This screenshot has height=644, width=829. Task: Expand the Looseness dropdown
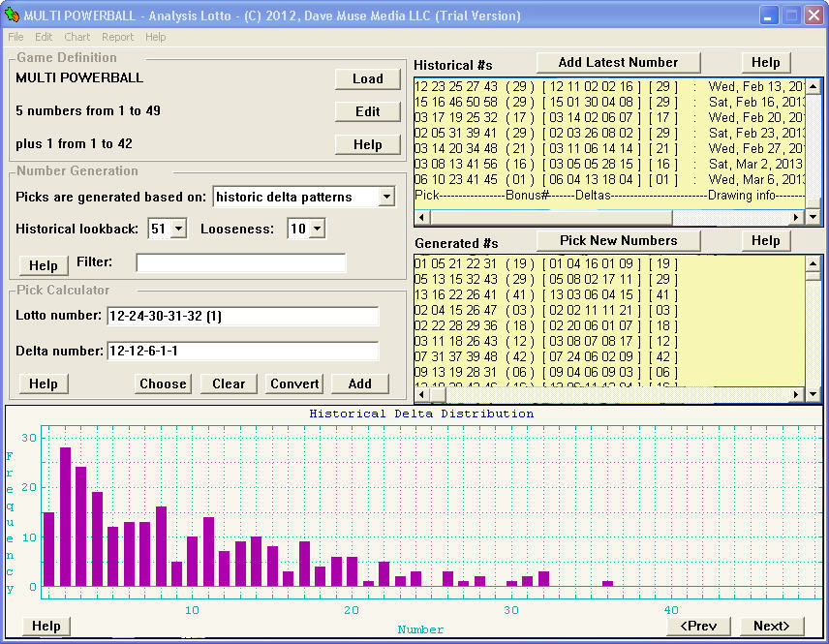[318, 229]
